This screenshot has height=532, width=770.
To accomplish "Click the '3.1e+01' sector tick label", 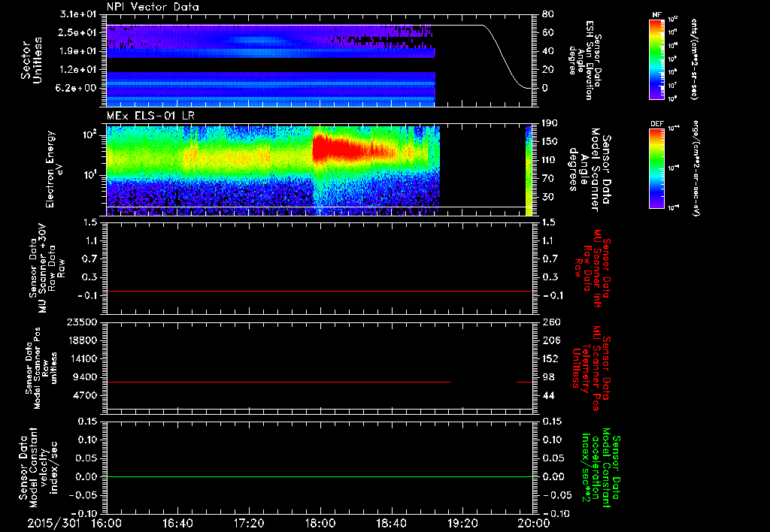I will [78, 14].
